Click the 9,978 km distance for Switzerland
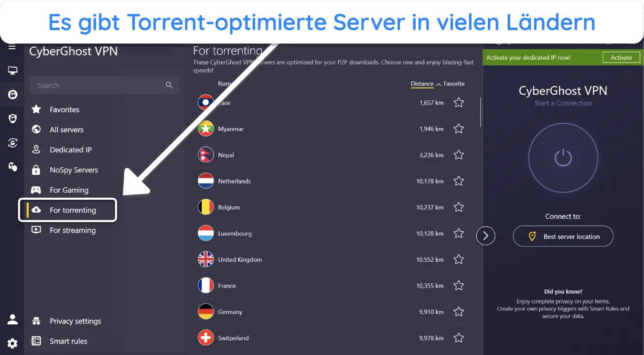Image resolution: width=644 pixels, height=355 pixels. tap(431, 338)
